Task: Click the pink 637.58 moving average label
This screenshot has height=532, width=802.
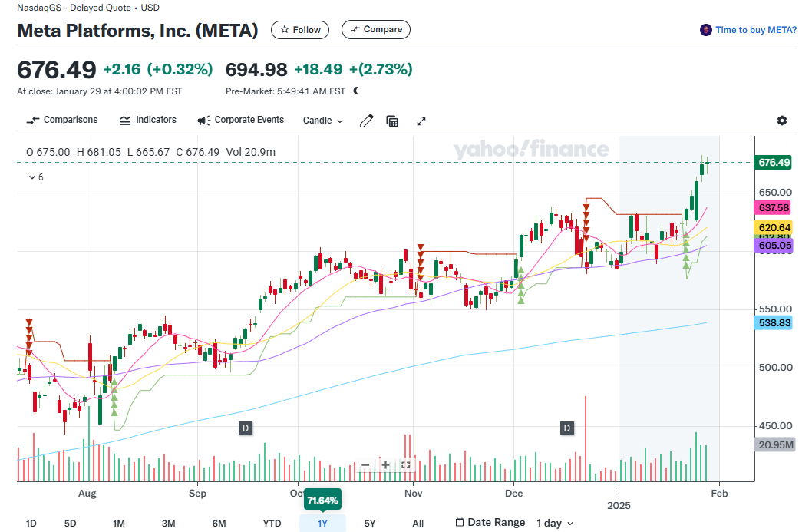Action: click(774, 208)
